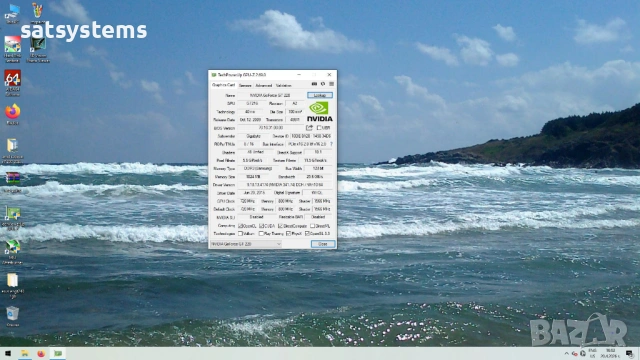Click the GPU-Z taskbar button

[58, 353]
